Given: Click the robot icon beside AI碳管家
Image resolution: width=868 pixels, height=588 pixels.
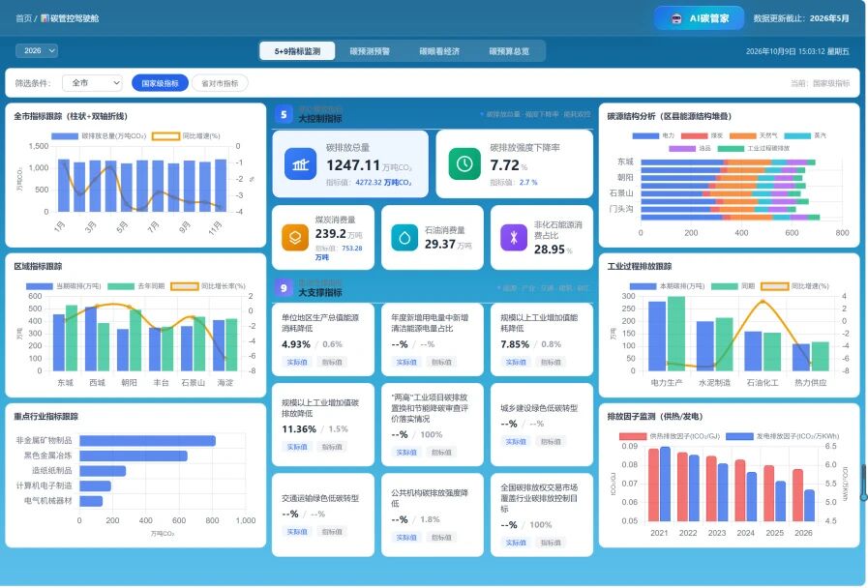Looking at the screenshot, I should pos(675,18).
